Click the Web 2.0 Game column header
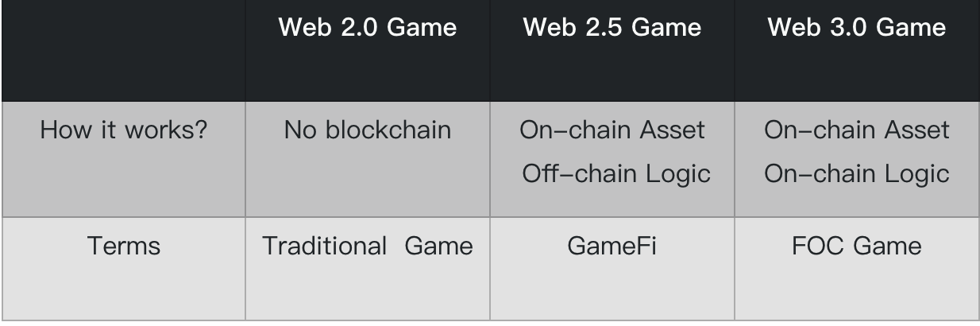 pos(367,28)
